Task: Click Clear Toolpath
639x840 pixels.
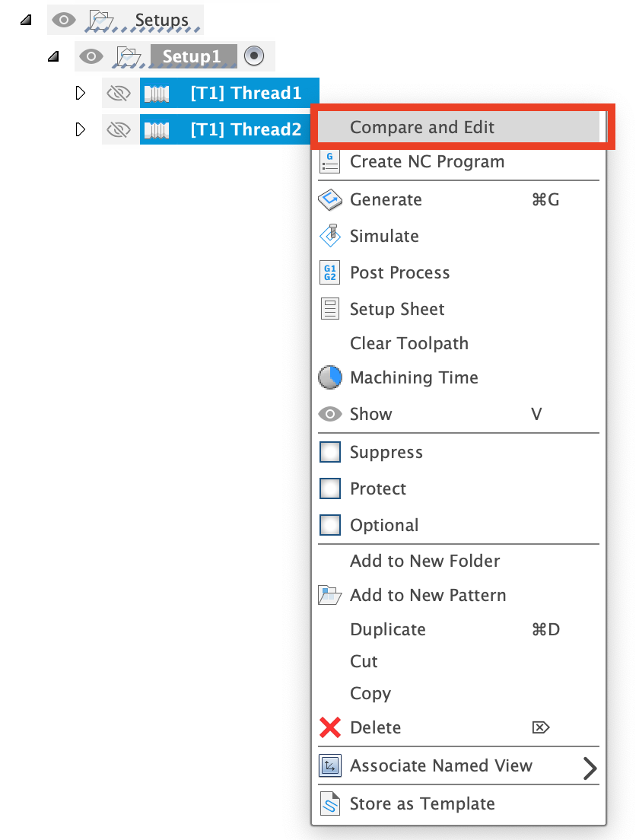Action: pyautogui.click(x=409, y=343)
